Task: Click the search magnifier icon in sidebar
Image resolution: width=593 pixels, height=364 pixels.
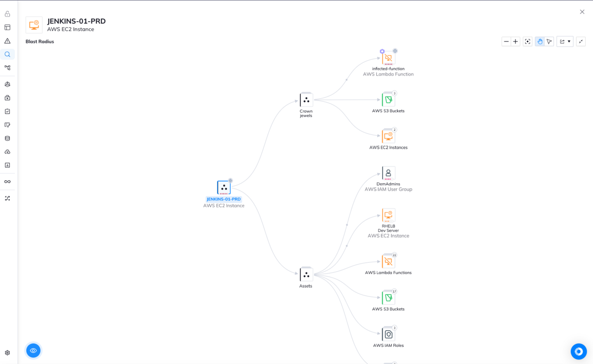Action: 7,54
